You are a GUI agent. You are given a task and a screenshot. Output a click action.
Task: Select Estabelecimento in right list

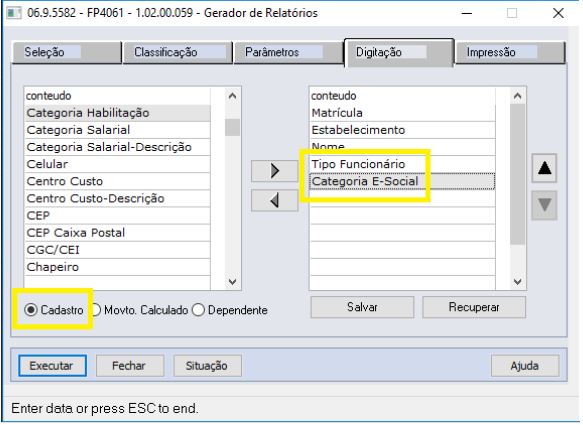click(x=403, y=130)
